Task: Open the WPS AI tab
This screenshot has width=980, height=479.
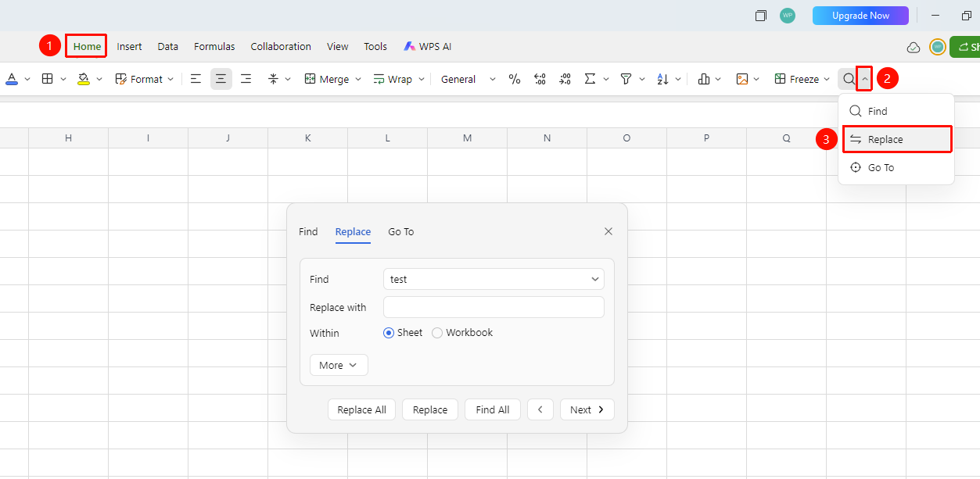Action: 427,46
